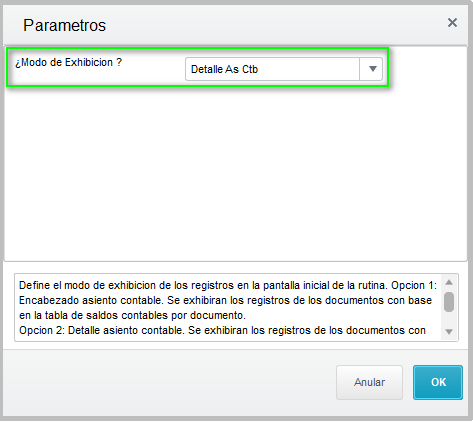473x422 pixels.
Task: Click the 'Opcion 2: Detalle asiento contable' line
Action: (x=222, y=330)
